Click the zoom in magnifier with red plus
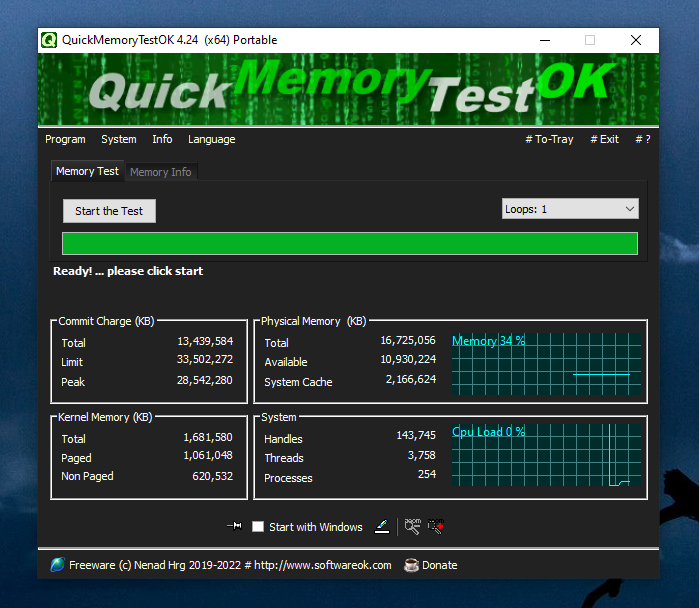 coord(436,526)
